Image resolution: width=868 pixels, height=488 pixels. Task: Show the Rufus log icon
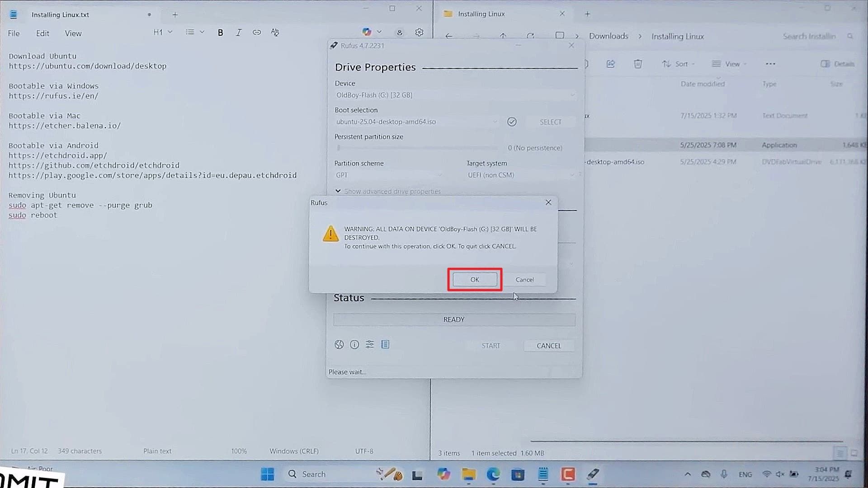pyautogui.click(x=385, y=345)
